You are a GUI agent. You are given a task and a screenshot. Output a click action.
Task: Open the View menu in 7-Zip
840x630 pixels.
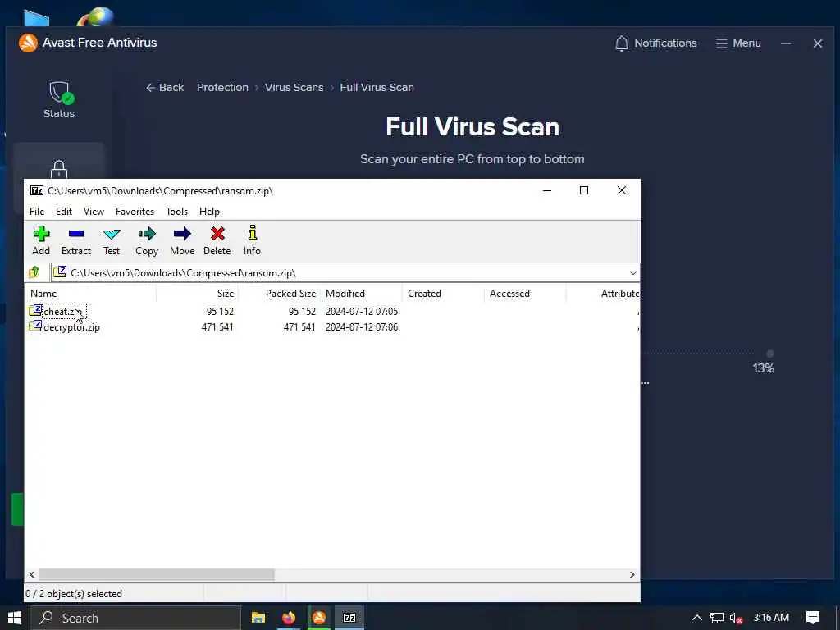tap(94, 212)
